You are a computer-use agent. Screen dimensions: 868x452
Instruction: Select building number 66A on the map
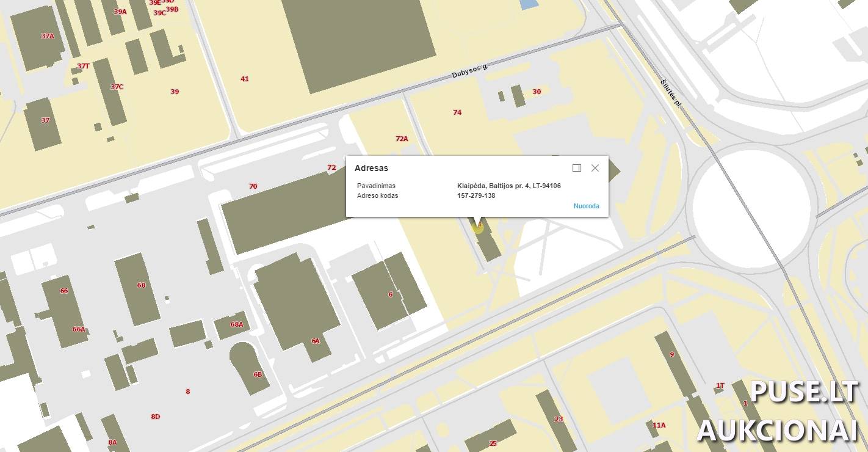point(79,329)
